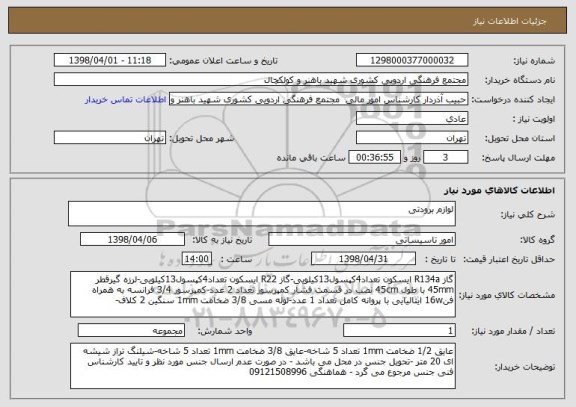Click the label توضیحات خریدار
This screenshot has width=576, height=407.
pyautogui.click(x=525, y=367)
